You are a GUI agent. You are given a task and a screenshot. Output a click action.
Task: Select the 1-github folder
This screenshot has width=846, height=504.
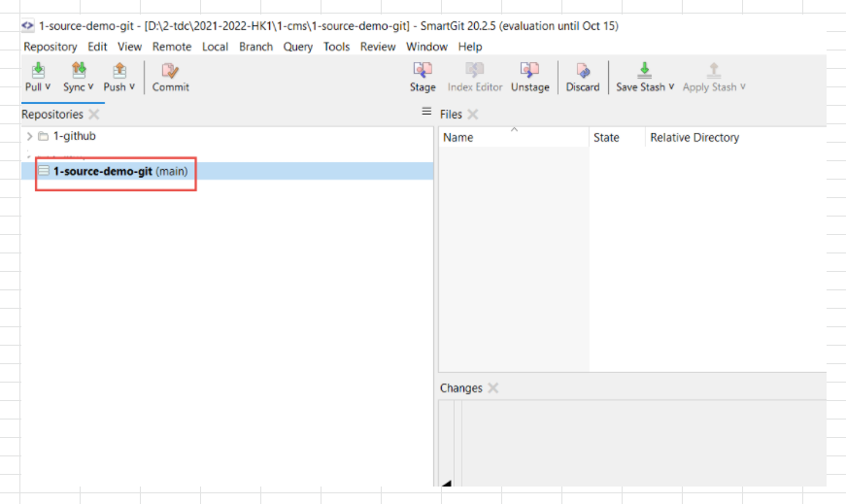(75, 136)
